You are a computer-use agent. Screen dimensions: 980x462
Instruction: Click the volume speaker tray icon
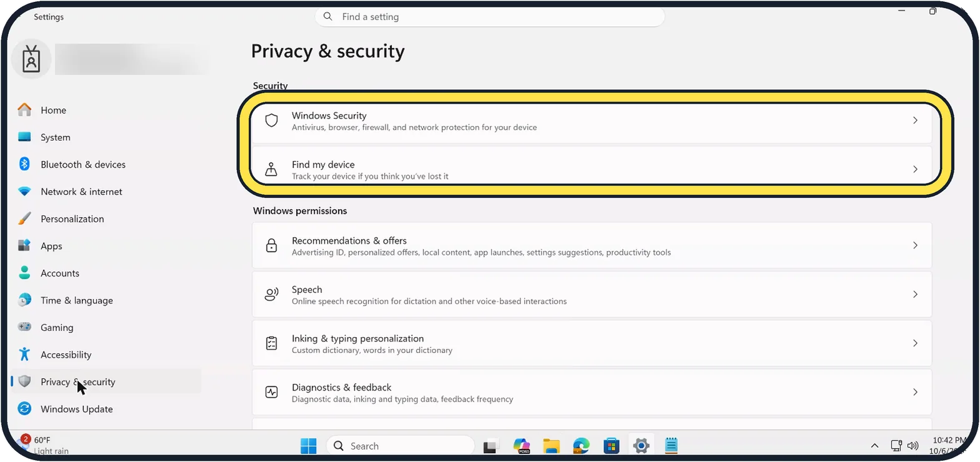pos(913,446)
